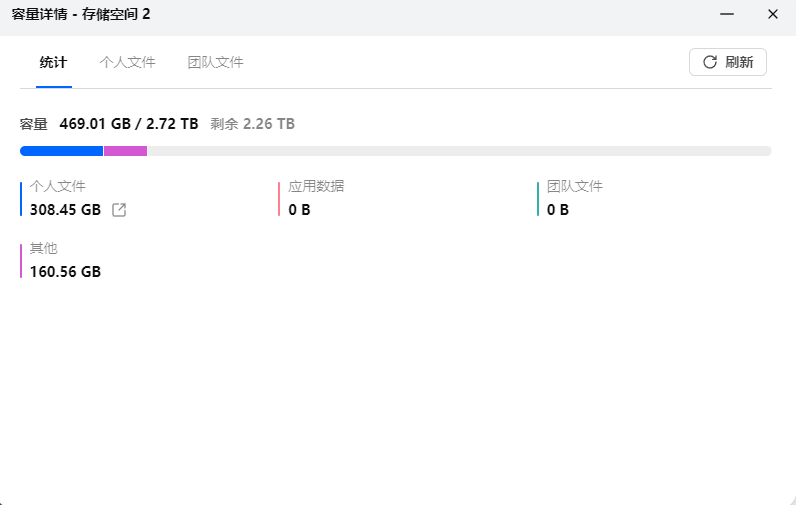The width and height of the screenshot is (796, 505).
Task: Close the 容量详情 window
Action: click(x=772, y=14)
